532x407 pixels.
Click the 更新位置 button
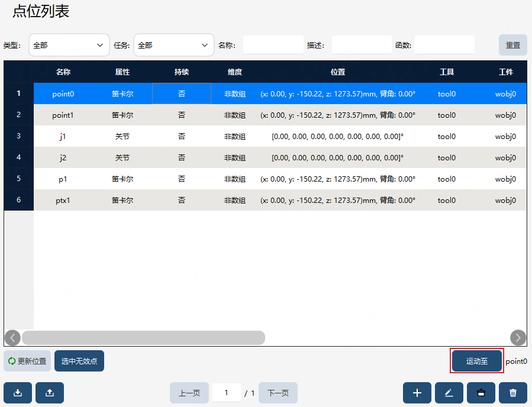click(x=27, y=361)
